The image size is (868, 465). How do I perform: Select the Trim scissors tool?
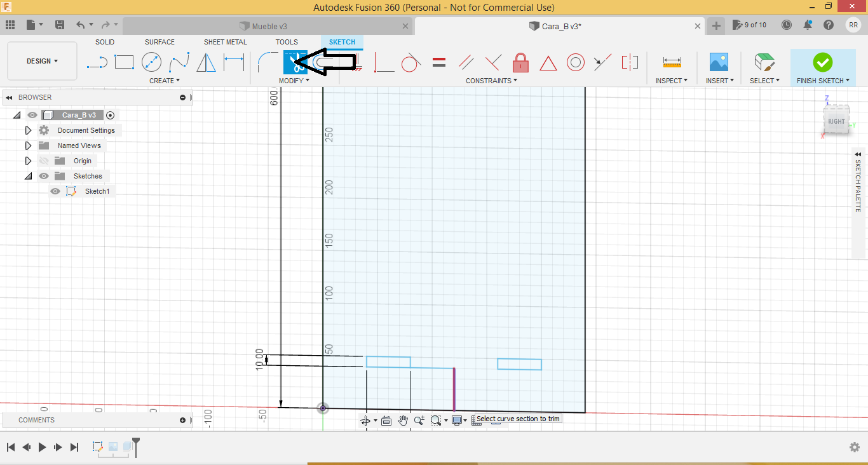click(x=295, y=62)
